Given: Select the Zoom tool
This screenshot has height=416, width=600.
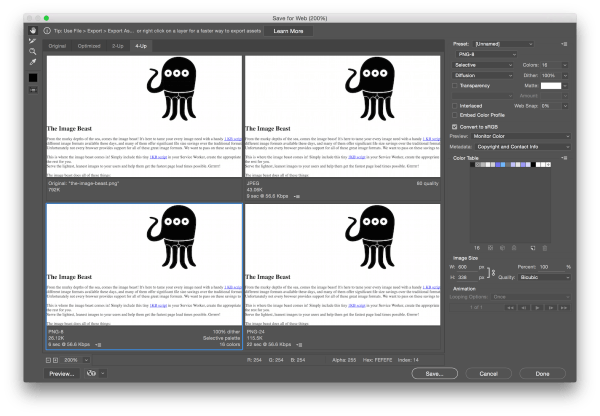Looking at the screenshot, I should pyautogui.click(x=32, y=51).
